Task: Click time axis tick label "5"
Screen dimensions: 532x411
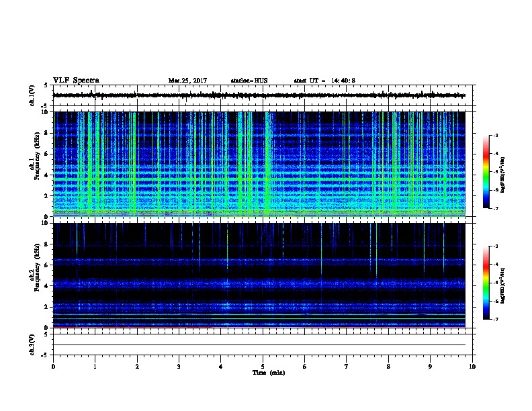Action: (263, 367)
